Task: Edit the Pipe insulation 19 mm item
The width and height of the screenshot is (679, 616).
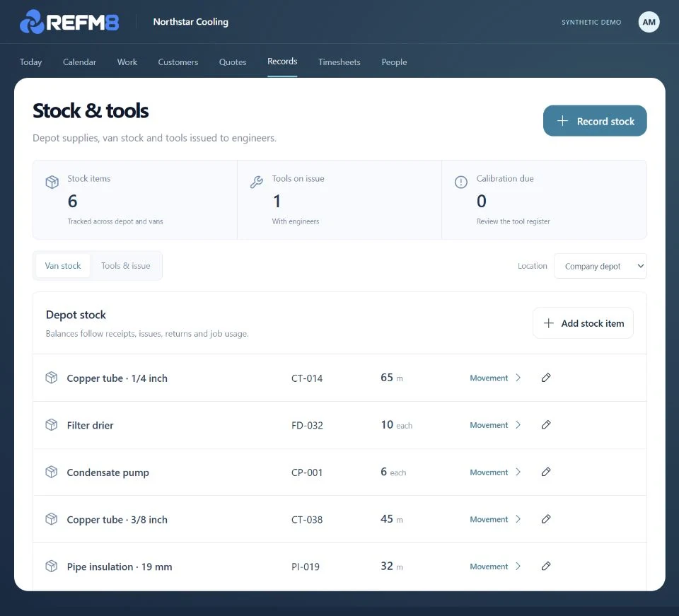Action: pos(546,566)
